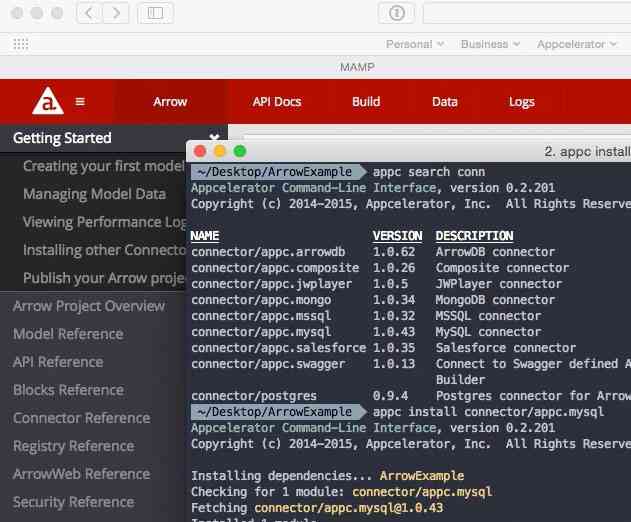Go forward with browser forward arrow
Image resolution: width=631 pixels, height=522 pixels.
(x=116, y=13)
